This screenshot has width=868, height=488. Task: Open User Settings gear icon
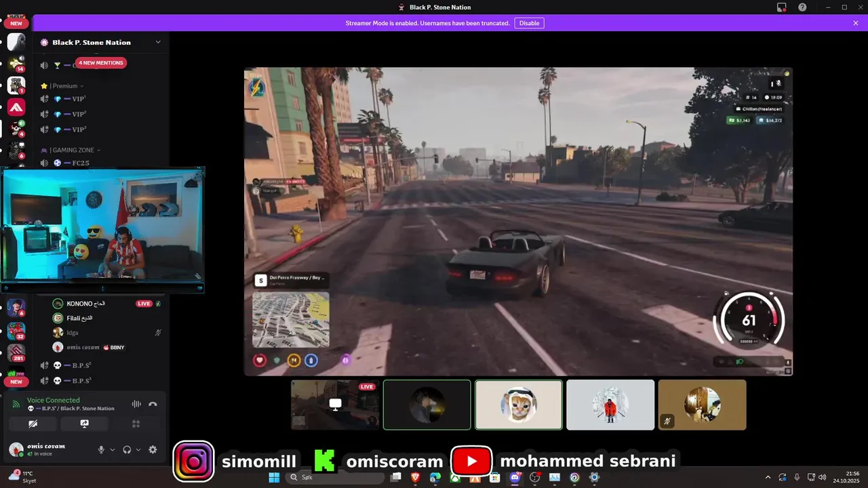[153, 449]
